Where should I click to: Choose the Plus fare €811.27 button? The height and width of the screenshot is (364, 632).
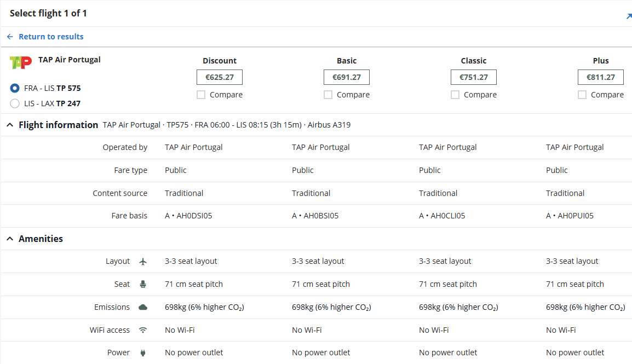[x=601, y=77]
